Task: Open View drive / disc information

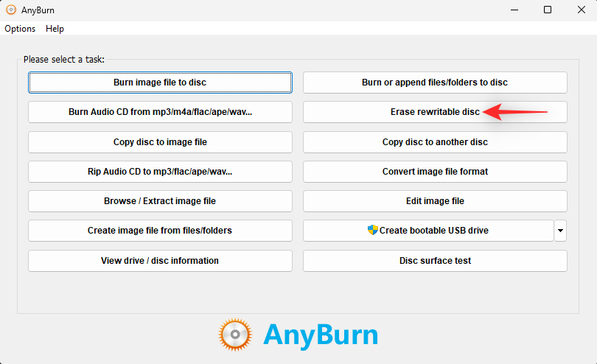Action: point(160,260)
